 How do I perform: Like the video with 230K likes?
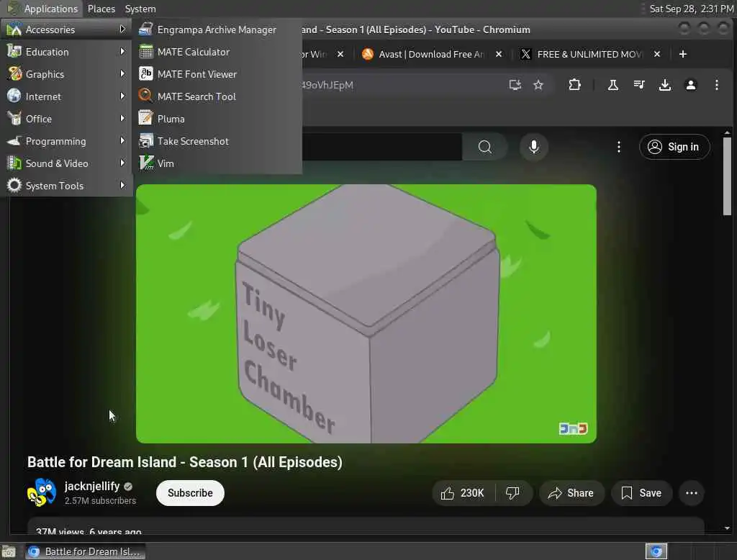coord(463,493)
